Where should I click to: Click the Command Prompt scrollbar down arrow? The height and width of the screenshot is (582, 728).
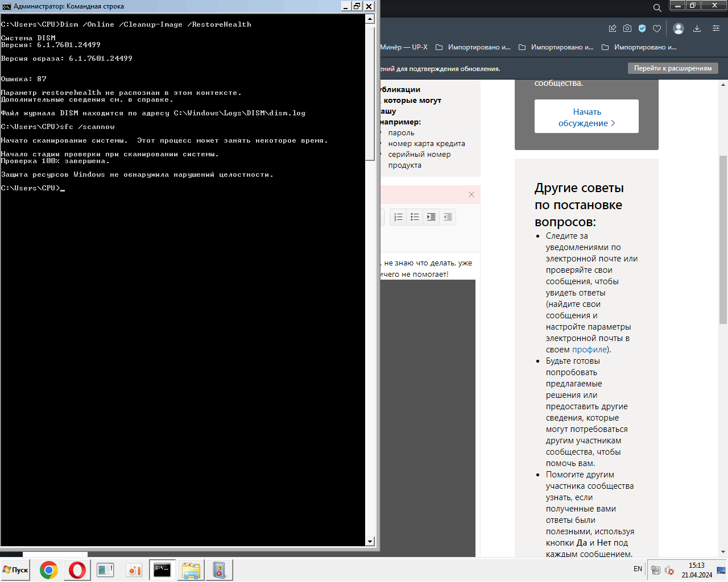pyautogui.click(x=370, y=541)
